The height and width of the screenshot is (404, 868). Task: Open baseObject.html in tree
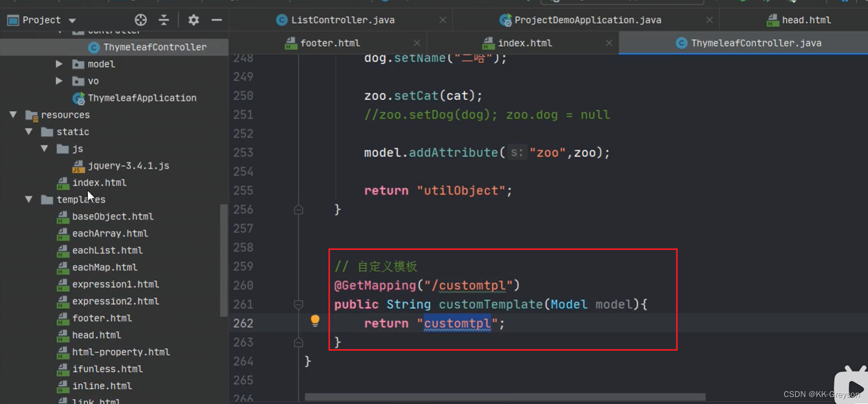click(113, 216)
